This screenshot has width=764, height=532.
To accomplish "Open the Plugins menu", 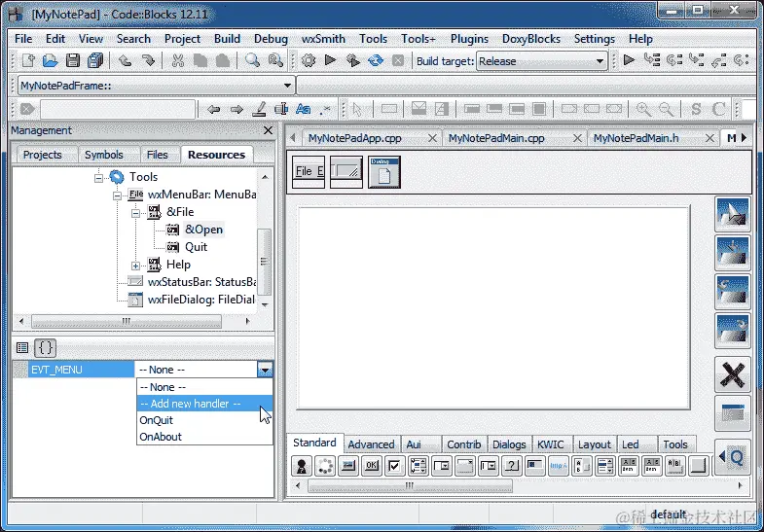I will 469,39.
